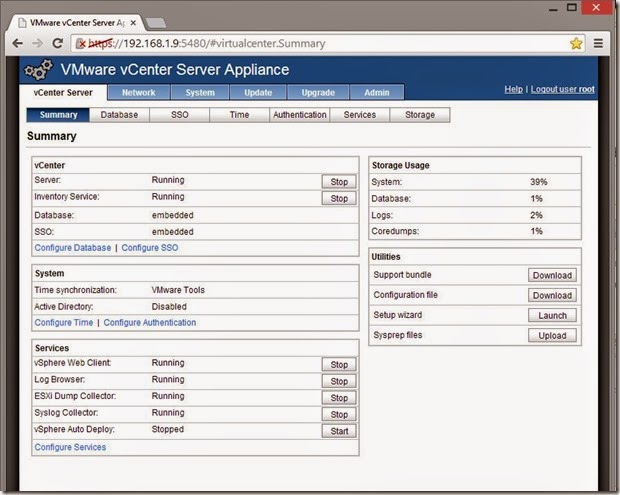
Task: Select the Summary sub-tab
Action: coord(58,115)
